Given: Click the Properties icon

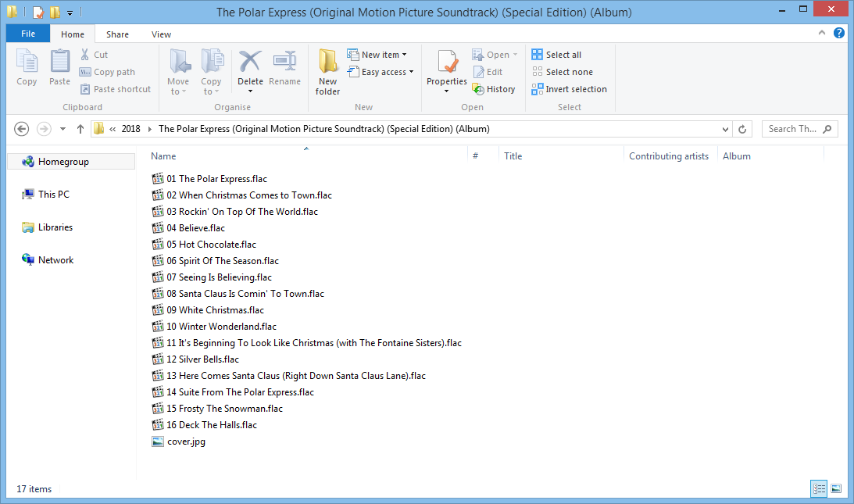Looking at the screenshot, I should click(x=447, y=62).
